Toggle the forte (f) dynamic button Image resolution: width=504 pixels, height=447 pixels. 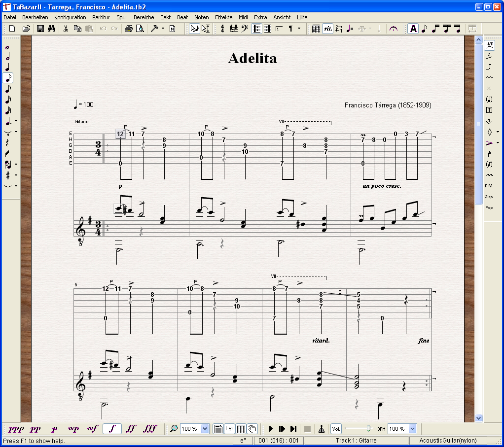[x=112, y=429]
